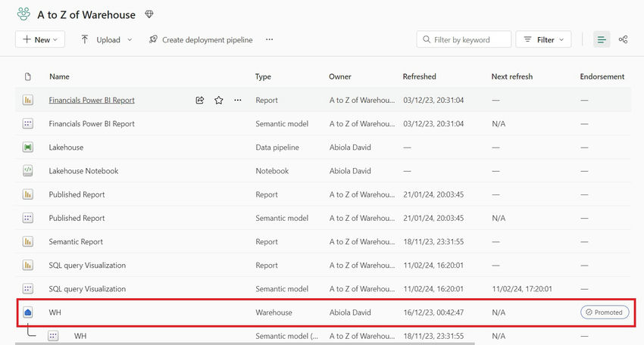Switch to list view
The width and height of the screenshot is (644, 345).
click(602, 39)
